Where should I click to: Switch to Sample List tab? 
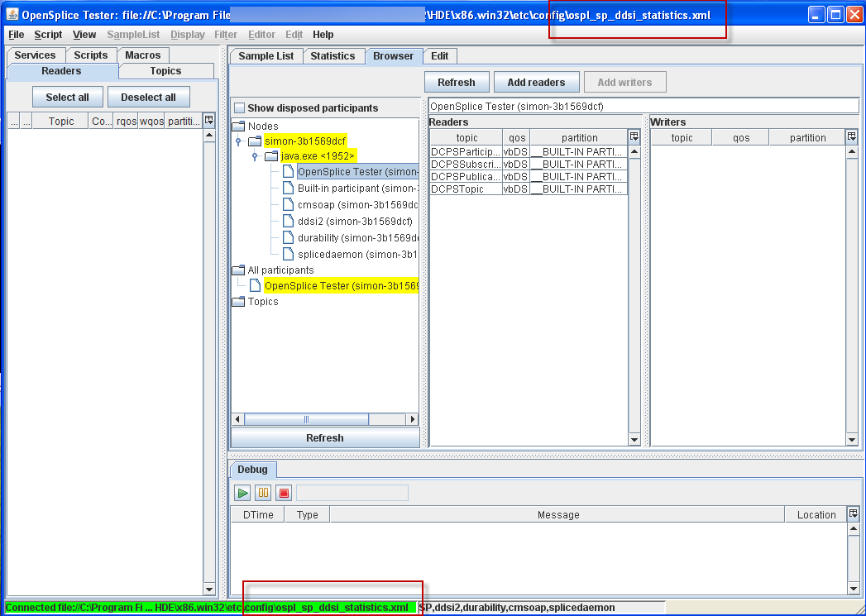pos(266,55)
